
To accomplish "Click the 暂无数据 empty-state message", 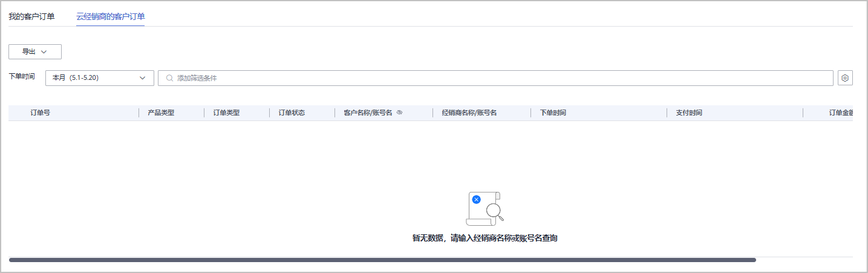I will [x=485, y=238].
